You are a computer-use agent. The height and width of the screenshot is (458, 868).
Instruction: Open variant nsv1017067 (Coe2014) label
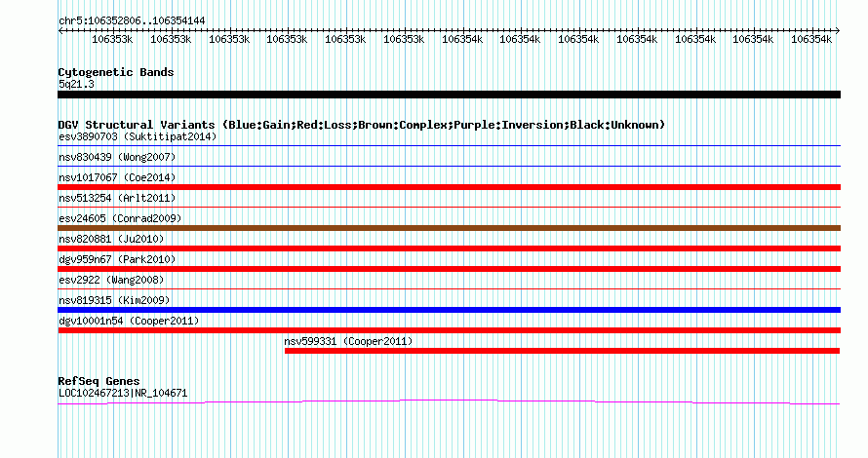click(x=117, y=177)
